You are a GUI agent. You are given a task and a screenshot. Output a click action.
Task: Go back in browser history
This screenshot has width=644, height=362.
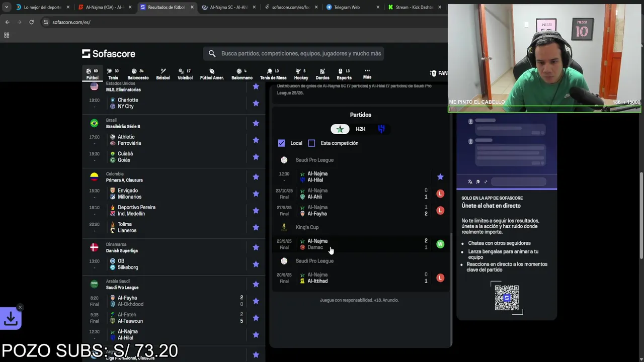7,22
